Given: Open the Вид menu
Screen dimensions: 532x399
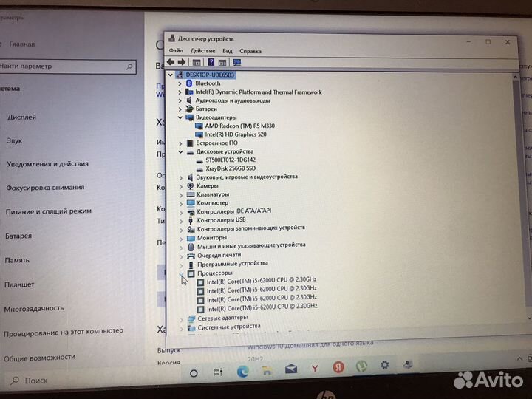Looking at the screenshot, I should click(228, 51).
